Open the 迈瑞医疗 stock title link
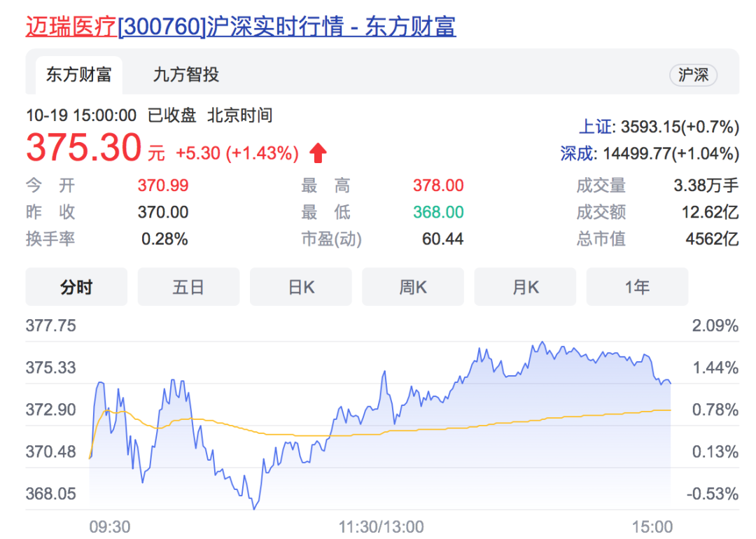756x539 pixels. click(x=71, y=26)
